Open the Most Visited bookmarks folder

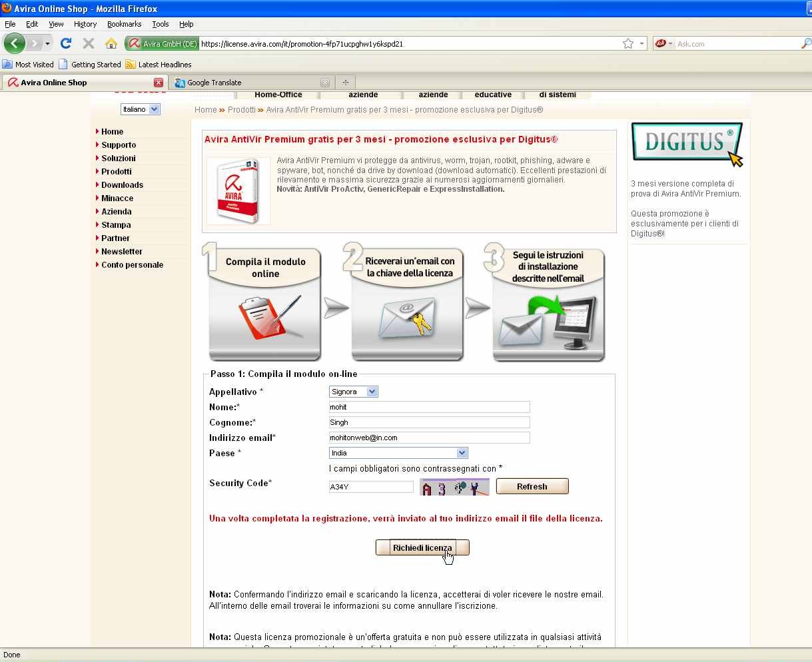click(28, 65)
